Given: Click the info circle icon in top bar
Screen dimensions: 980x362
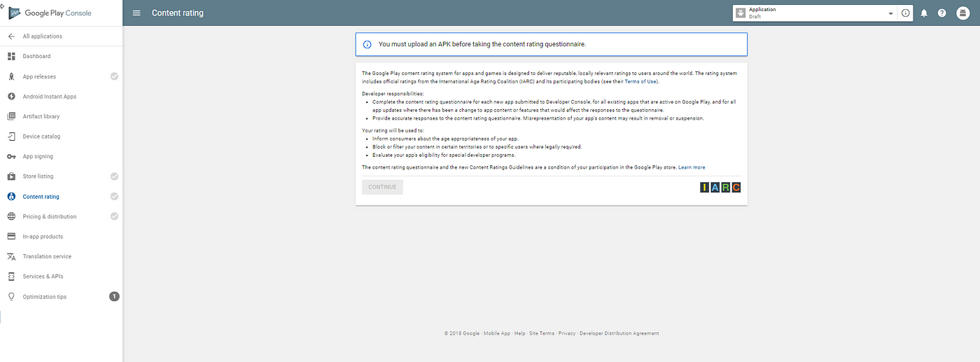Looking at the screenshot, I should (905, 13).
